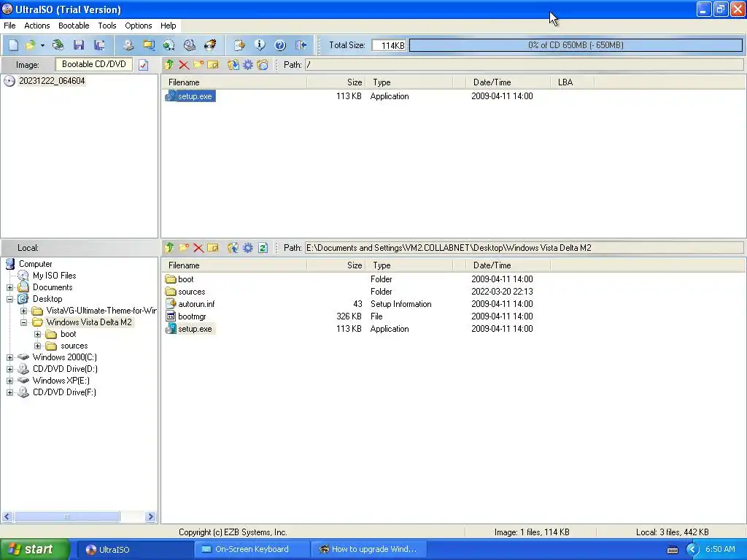Expand the VistaVG-Ultimate-Theme folder node
Viewport: 747px width, 560px height.
[23, 311]
